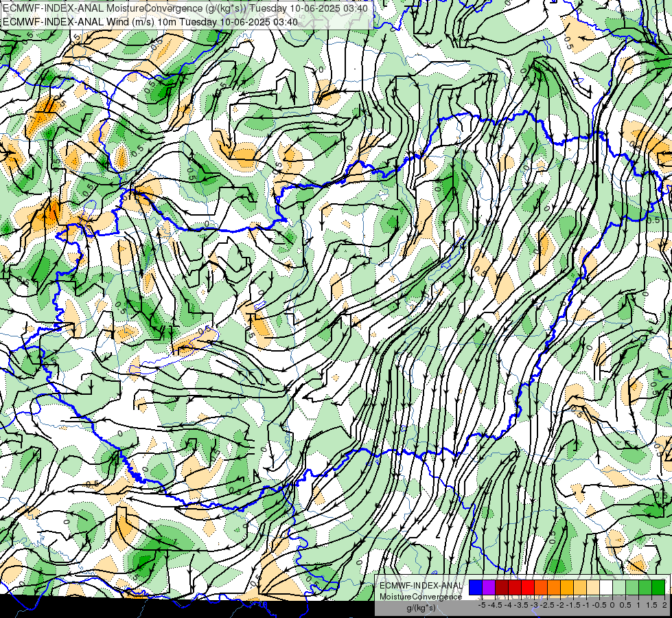This screenshot has width=672, height=618.
Task: Click the blue legend swatch
Action: point(476,587)
